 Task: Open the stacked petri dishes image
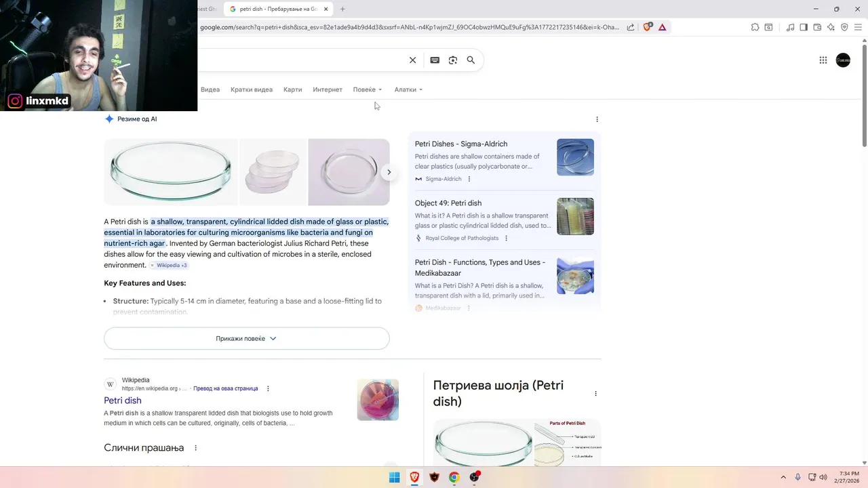coord(273,172)
